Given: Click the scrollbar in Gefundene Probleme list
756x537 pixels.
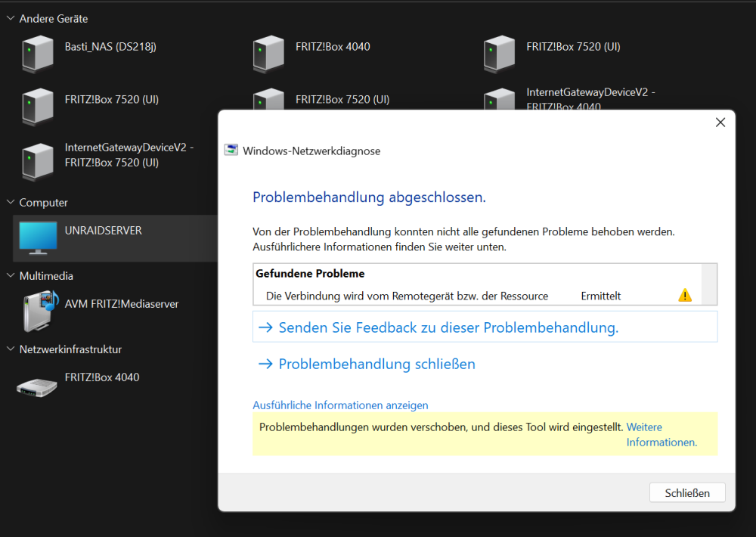Looking at the screenshot, I should (x=709, y=284).
